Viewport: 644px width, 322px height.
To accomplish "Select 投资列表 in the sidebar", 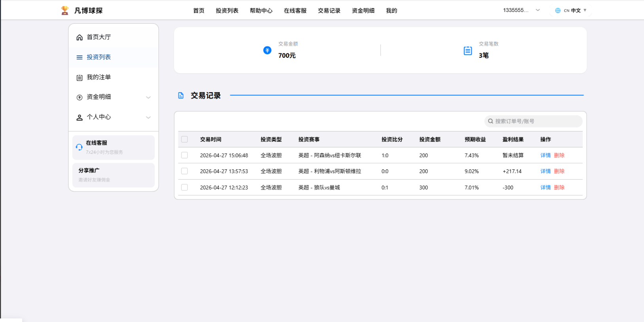I will tap(113, 57).
